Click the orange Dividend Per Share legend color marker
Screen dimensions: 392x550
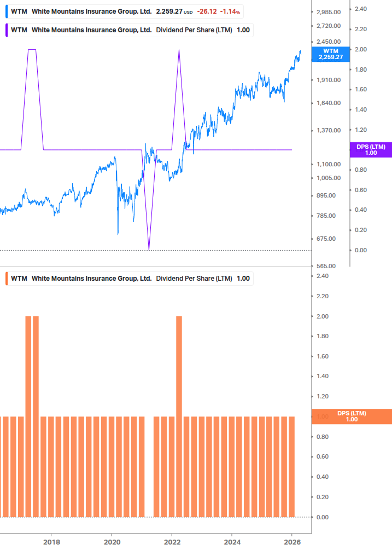(x=7, y=279)
